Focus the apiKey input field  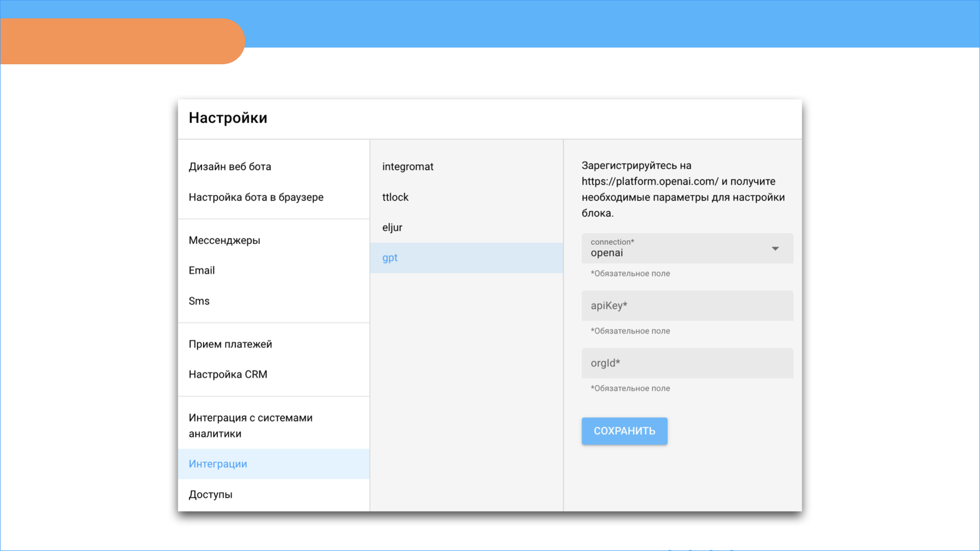[x=687, y=306]
